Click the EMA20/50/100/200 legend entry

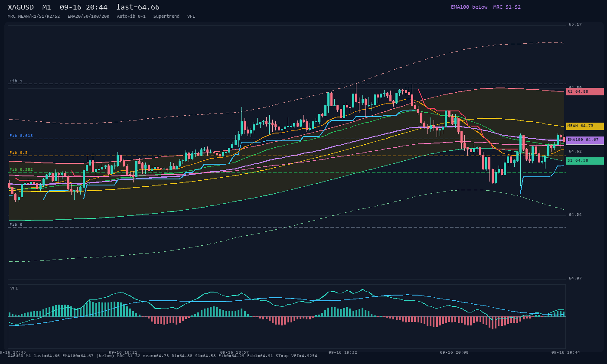pyautogui.click(x=88, y=16)
